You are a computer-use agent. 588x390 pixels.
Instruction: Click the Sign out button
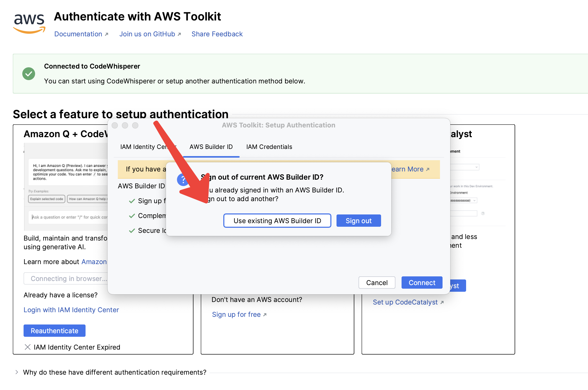pyautogui.click(x=359, y=221)
